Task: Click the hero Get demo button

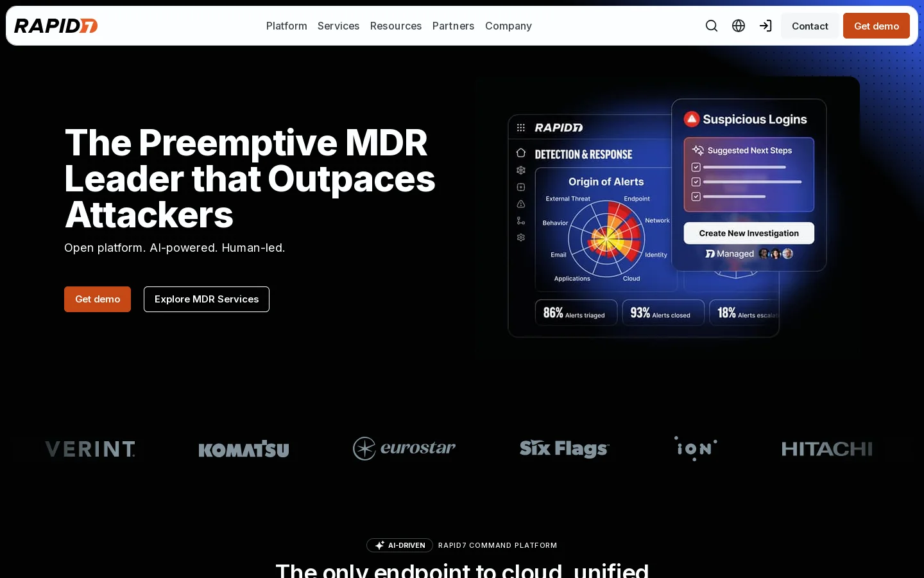Action: (98, 299)
